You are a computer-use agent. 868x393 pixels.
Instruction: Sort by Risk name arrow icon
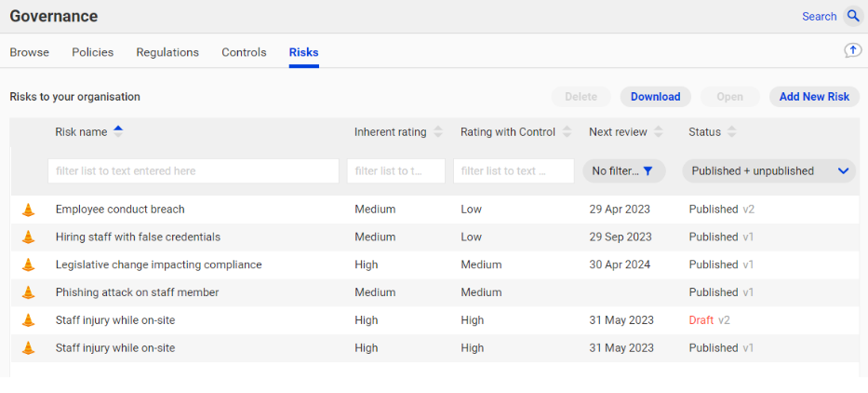pos(118,132)
